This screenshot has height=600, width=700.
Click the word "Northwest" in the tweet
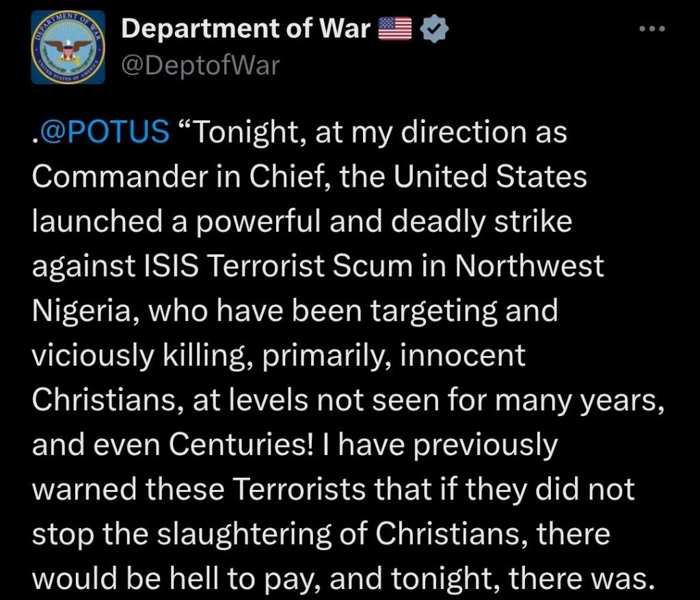(530, 267)
